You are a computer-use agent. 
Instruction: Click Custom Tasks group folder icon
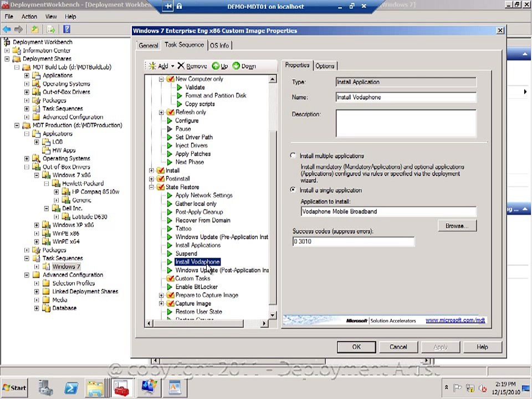click(x=170, y=279)
